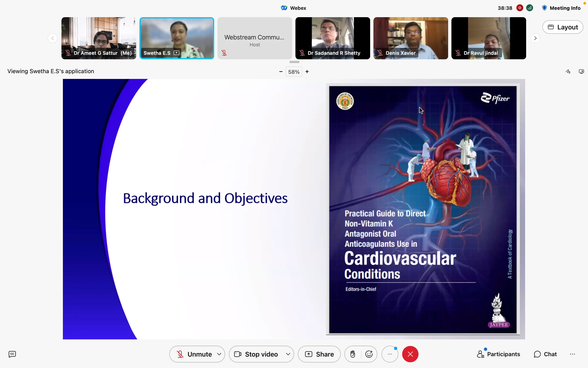The width and height of the screenshot is (588, 368).
Task: Click the drag handle below the video strip
Action: tap(294, 62)
